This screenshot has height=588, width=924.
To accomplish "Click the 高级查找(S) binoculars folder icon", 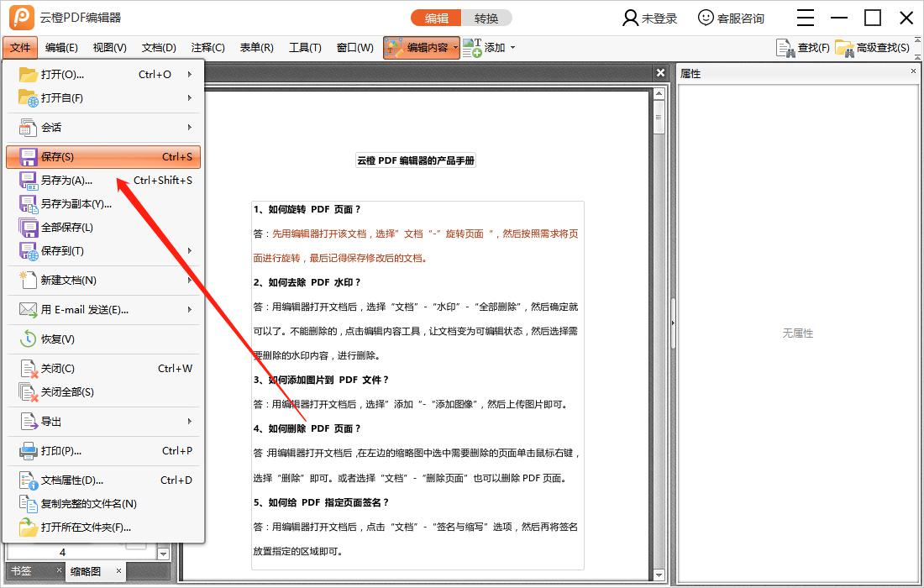I will [x=844, y=48].
